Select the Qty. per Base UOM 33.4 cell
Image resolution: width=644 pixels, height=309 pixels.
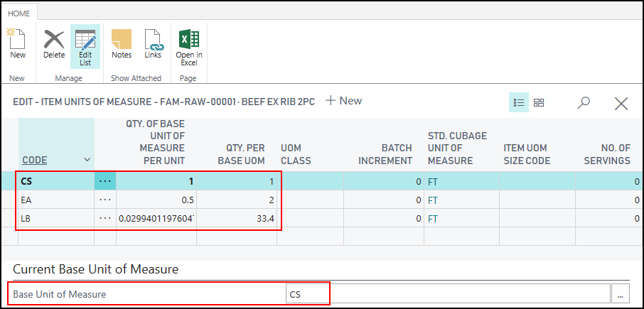click(x=237, y=218)
